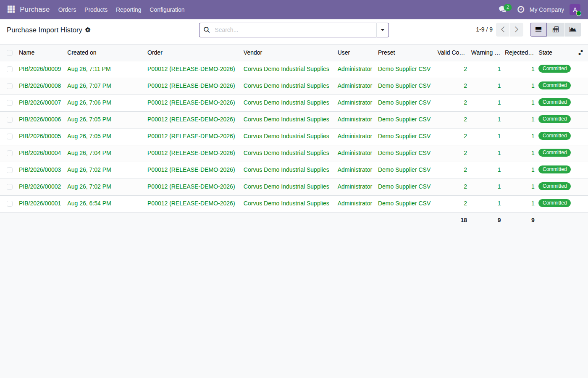The image size is (588, 378).
Task: Open the Configuration menu
Action: click(x=167, y=10)
